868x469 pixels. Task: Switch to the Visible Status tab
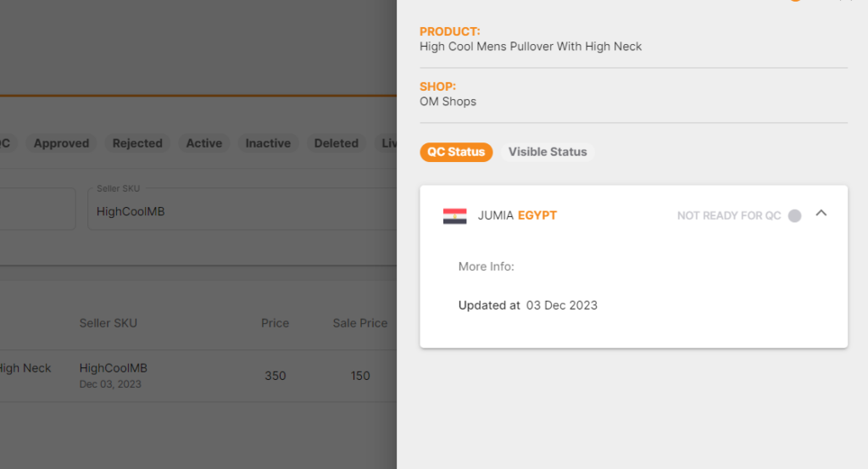click(548, 152)
